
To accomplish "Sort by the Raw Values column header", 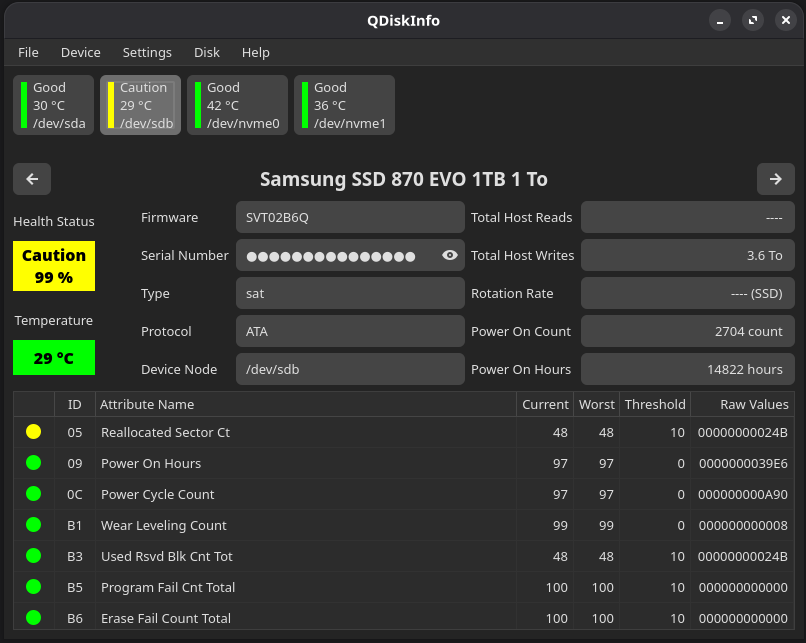I will point(743,405).
